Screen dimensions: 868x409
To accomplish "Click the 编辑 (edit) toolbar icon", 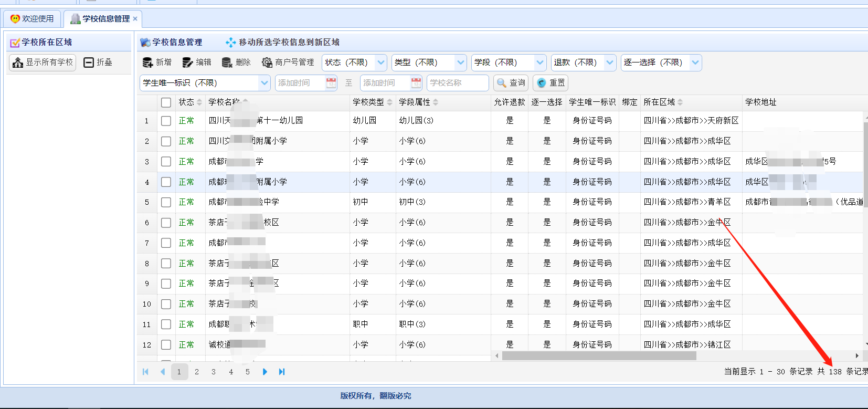I will [187, 62].
